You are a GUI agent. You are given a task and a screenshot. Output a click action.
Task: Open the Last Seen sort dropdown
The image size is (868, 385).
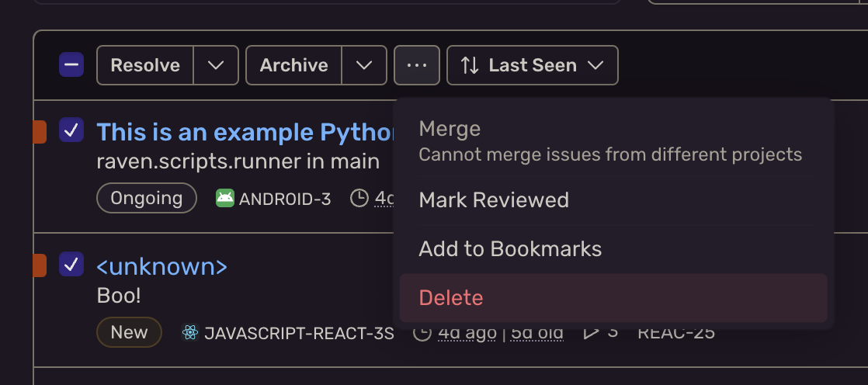[x=533, y=65]
